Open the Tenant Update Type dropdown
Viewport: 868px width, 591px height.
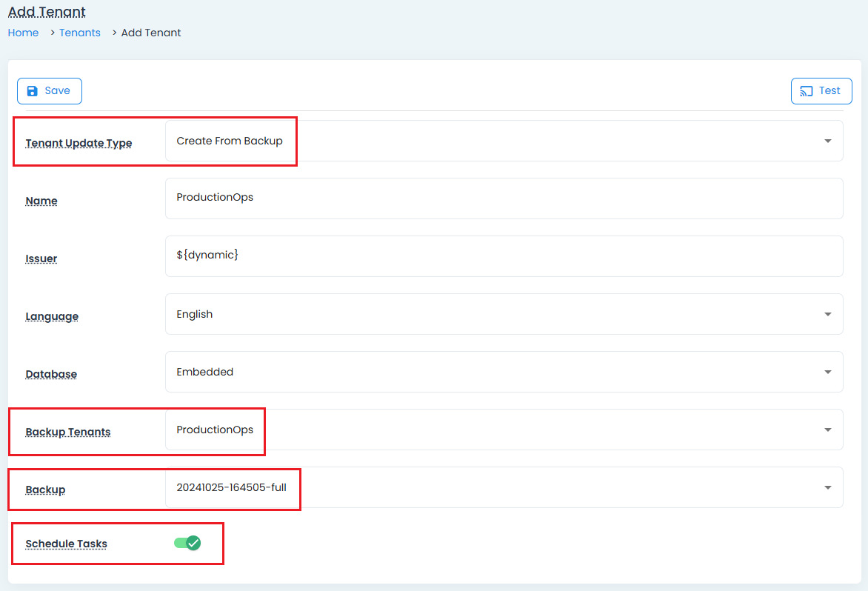tap(504, 141)
